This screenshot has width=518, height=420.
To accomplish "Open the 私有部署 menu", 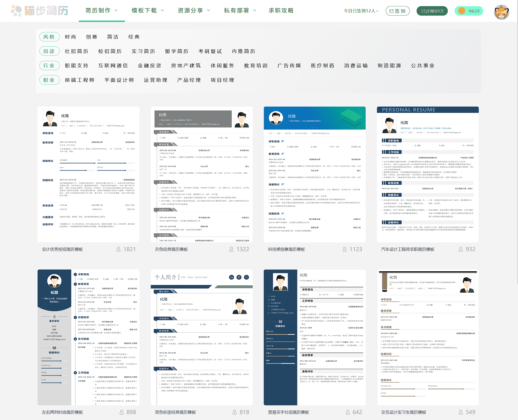I will pos(237,10).
